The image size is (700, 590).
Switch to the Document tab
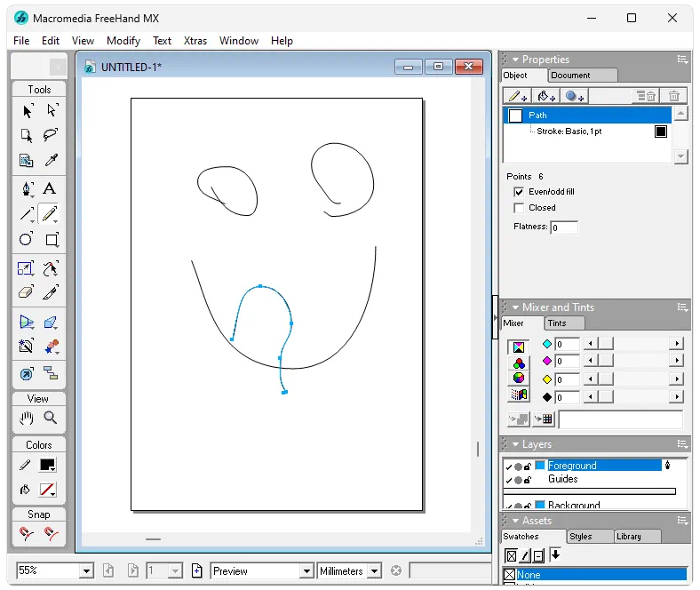(583, 76)
